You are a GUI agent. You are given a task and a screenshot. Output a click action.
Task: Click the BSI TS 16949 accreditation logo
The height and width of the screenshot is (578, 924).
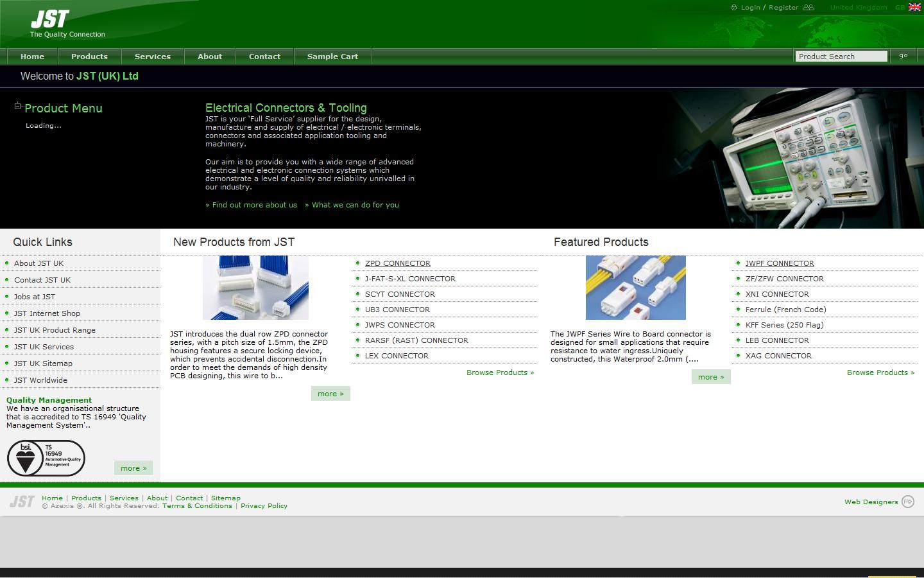point(45,458)
